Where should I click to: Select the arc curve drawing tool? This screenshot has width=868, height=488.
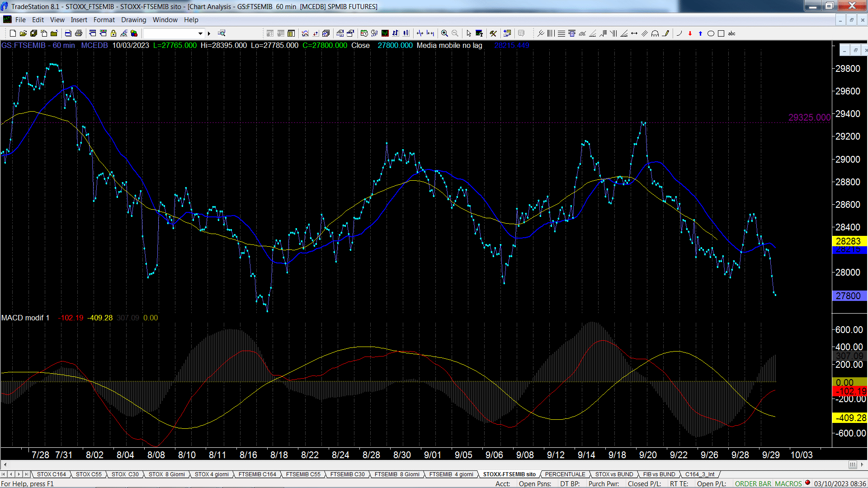click(x=679, y=33)
